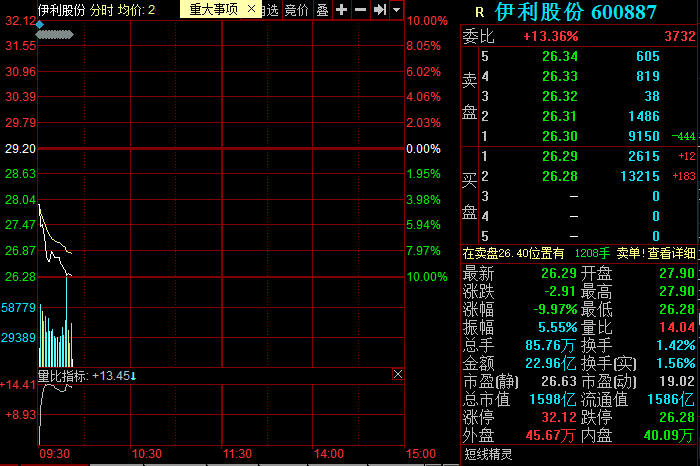The image size is (700, 466).
Task: Click the 最新 latest price 26.29
Action: click(559, 273)
